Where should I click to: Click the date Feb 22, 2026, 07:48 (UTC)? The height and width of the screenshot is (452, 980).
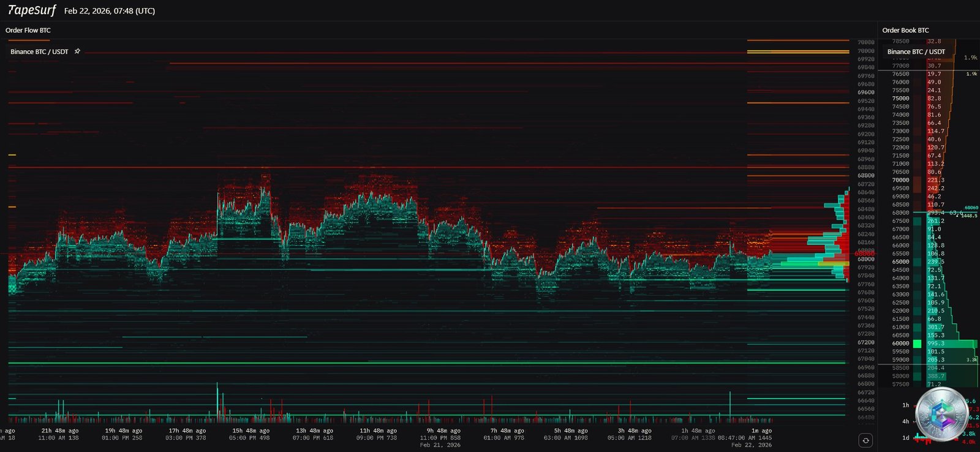110,11
